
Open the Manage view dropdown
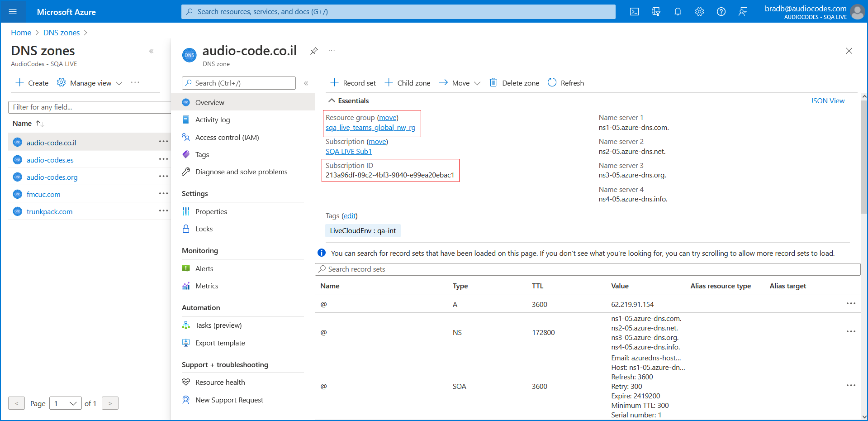click(x=90, y=83)
